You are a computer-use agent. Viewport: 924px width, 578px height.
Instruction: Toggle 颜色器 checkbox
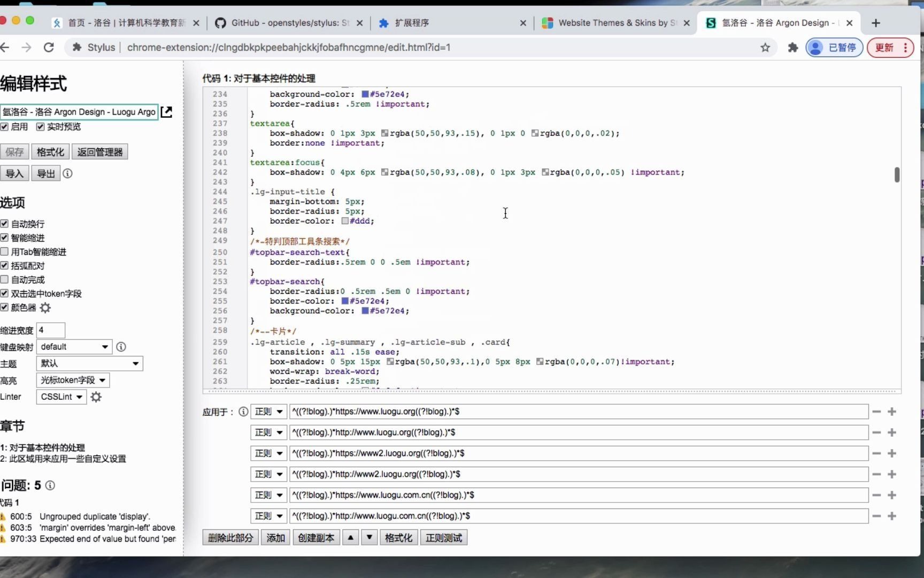pyautogui.click(x=4, y=307)
